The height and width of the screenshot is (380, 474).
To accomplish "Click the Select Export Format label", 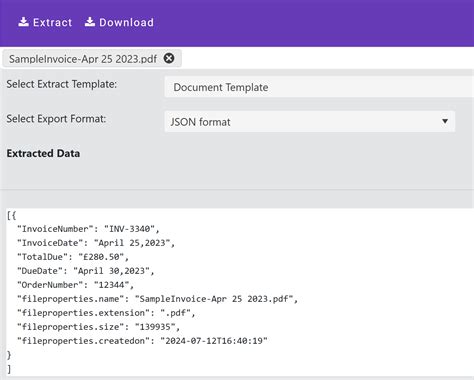I will 56,119.
